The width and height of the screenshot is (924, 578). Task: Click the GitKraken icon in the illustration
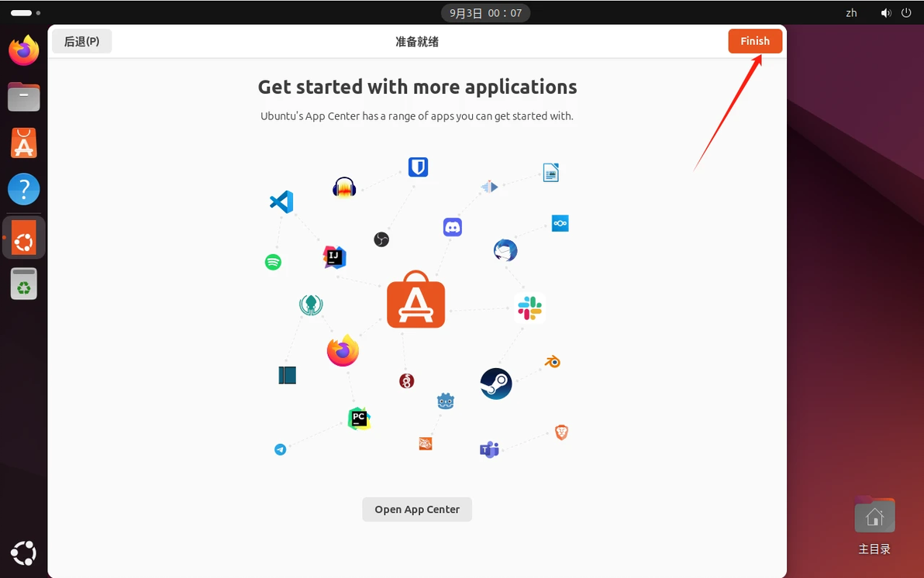pyautogui.click(x=311, y=304)
